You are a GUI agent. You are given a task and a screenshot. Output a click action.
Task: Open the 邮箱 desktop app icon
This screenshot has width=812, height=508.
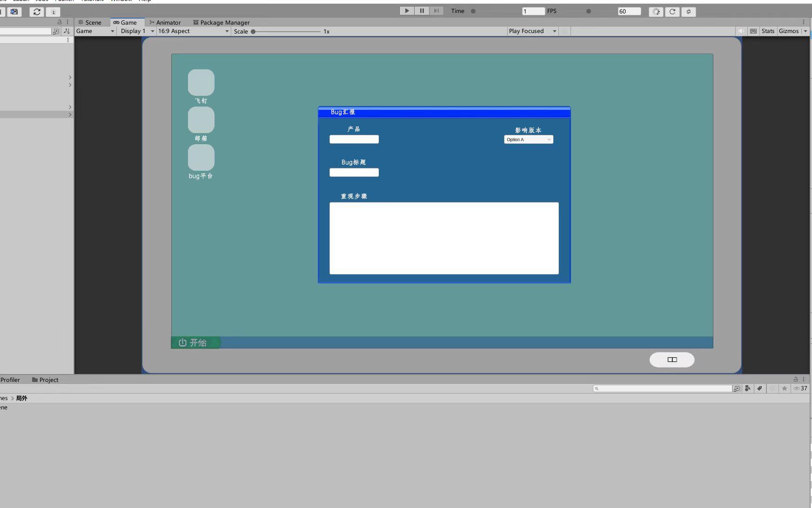tap(201, 120)
